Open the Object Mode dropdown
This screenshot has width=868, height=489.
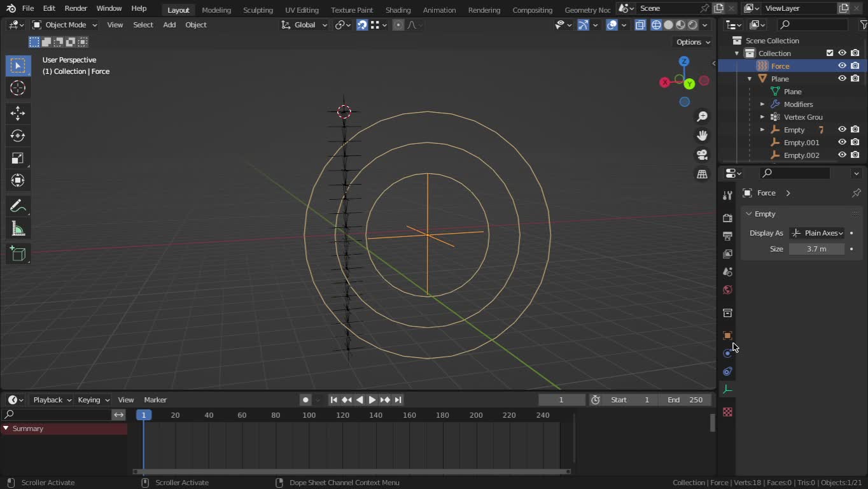[64, 25]
